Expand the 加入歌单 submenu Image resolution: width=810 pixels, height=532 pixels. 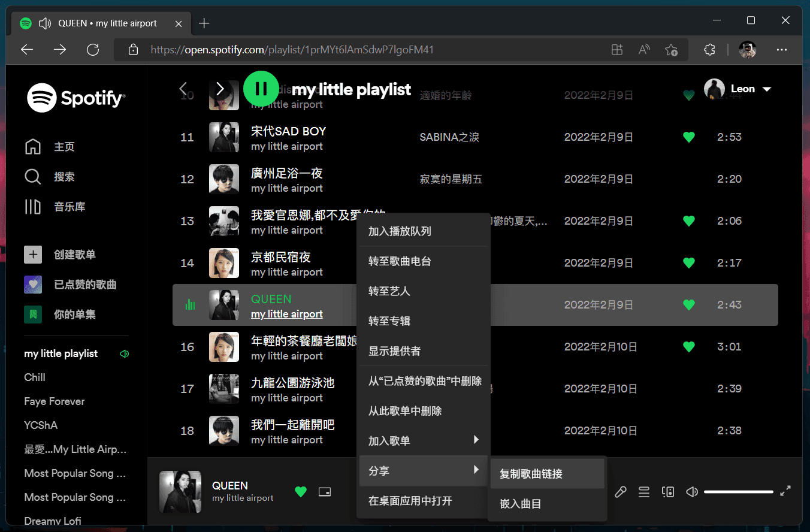coord(424,441)
